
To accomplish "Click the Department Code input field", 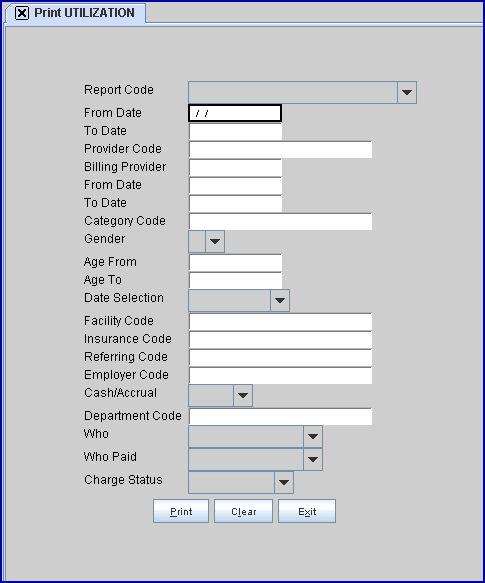I will pyautogui.click(x=280, y=416).
